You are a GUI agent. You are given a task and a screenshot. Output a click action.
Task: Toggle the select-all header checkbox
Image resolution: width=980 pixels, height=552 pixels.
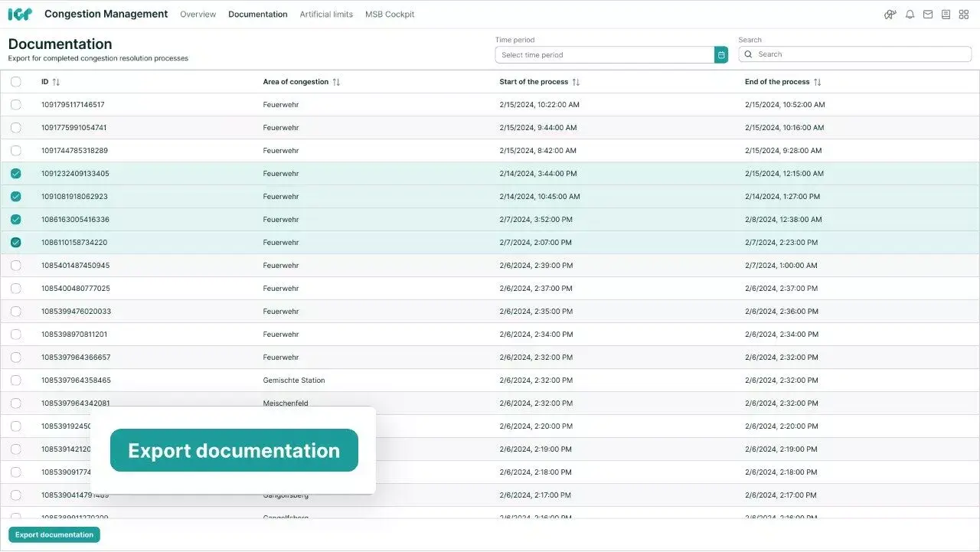tap(16, 82)
